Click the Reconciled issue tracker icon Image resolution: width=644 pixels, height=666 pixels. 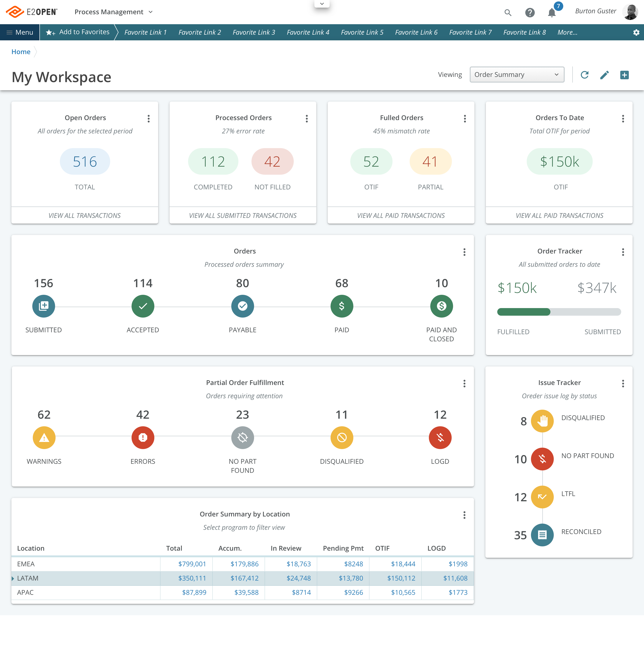click(542, 535)
